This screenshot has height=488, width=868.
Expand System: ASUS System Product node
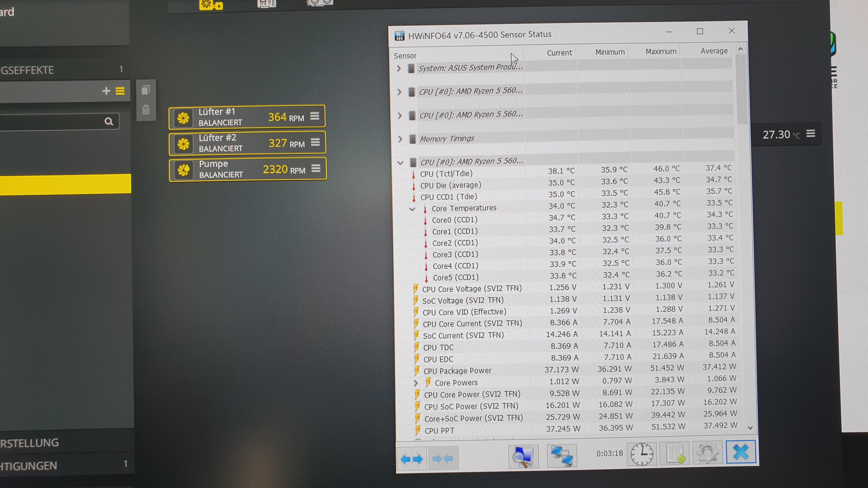(x=399, y=69)
